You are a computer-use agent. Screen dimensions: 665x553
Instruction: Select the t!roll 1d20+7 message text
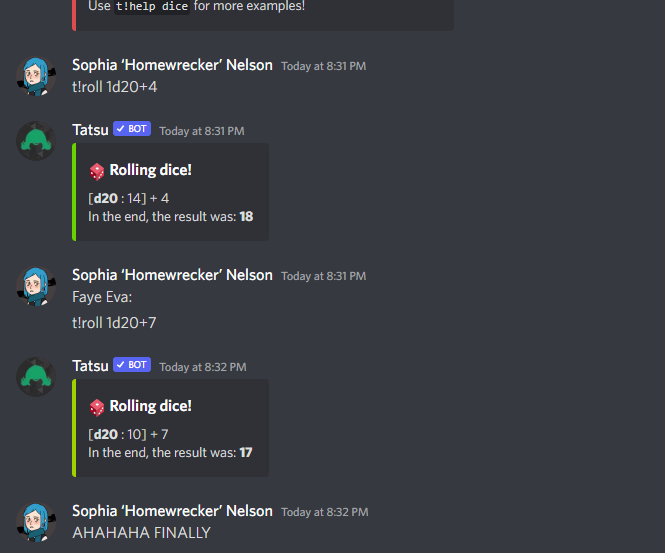pyautogui.click(x=114, y=323)
